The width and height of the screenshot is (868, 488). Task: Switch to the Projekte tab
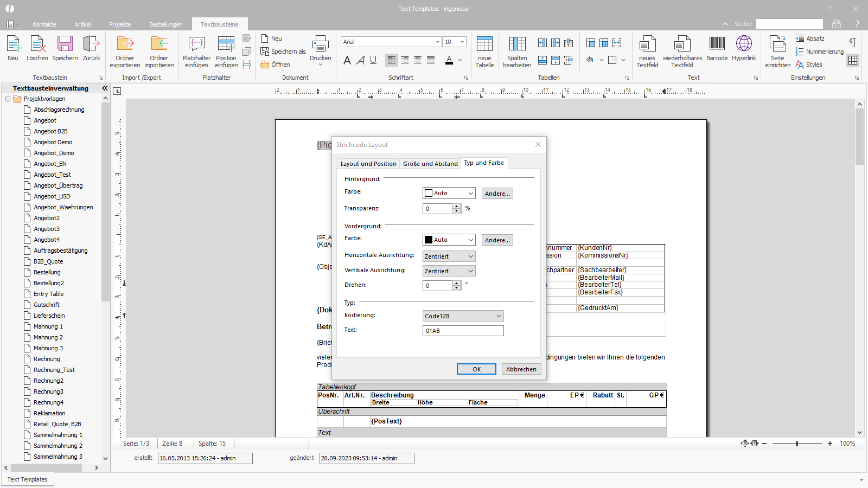point(120,24)
